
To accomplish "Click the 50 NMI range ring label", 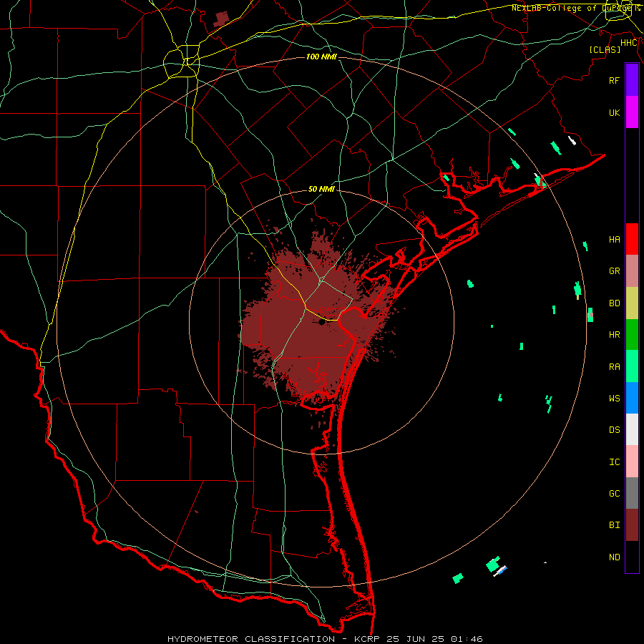I will (321, 190).
